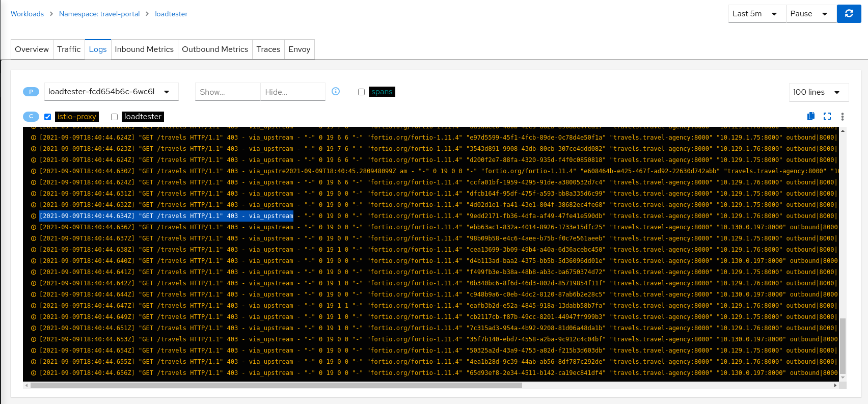Expand logs to fullscreen
Viewport: 868px width, 404px height.
[827, 116]
